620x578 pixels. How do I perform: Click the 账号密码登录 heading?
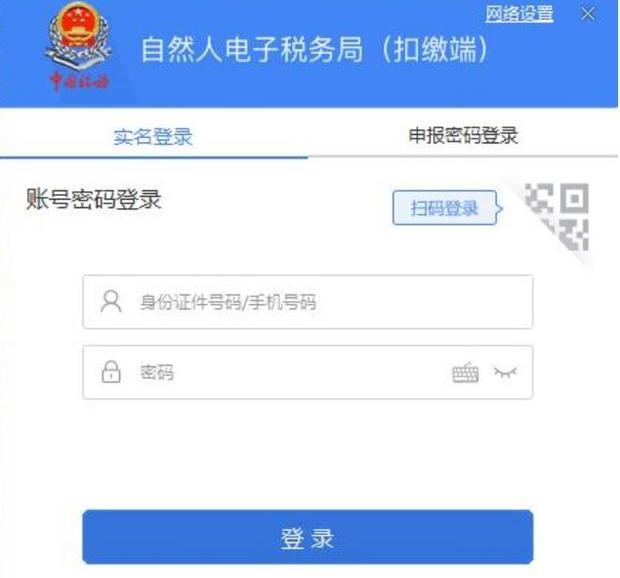pyautogui.click(x=94, y=198)
